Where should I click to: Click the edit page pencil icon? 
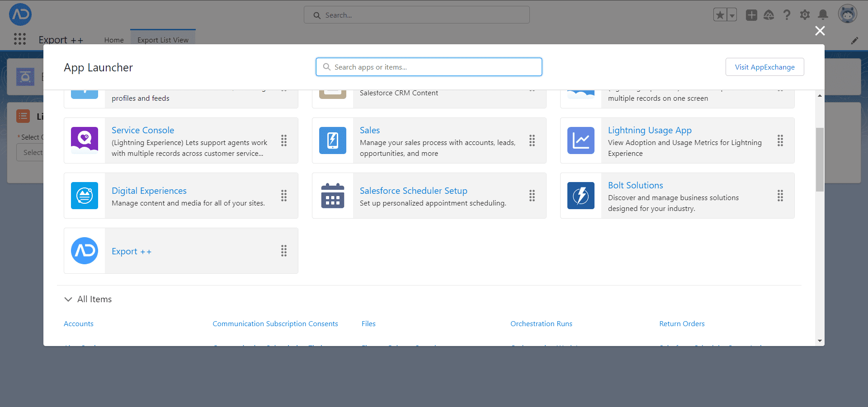coord(854,41)
